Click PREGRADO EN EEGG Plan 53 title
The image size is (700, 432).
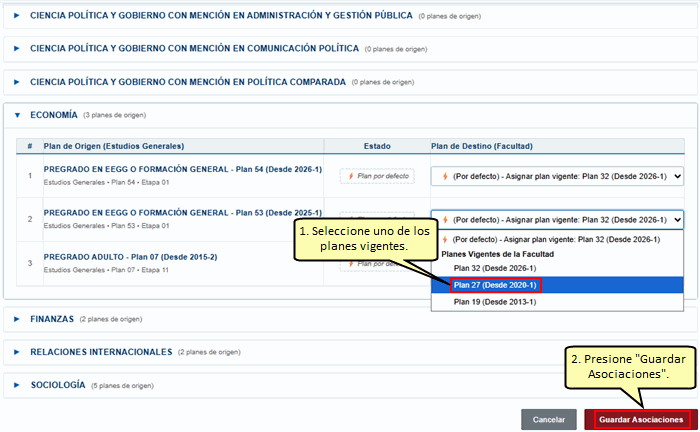(x=183, y=213)
